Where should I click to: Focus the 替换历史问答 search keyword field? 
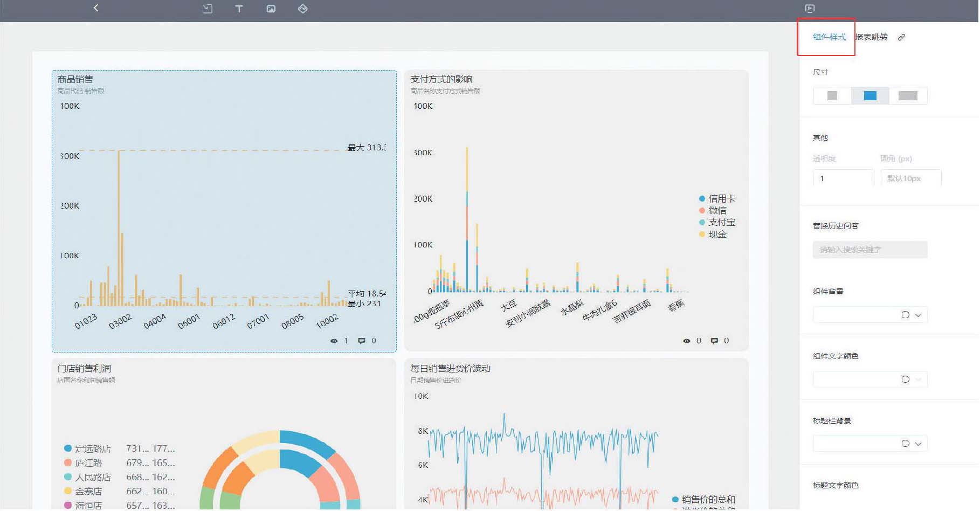point(869,250)
